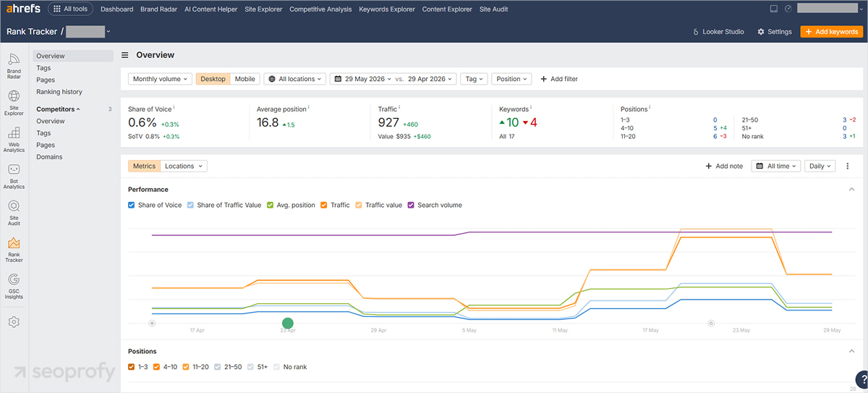Click Add filter

click(559, 79)
